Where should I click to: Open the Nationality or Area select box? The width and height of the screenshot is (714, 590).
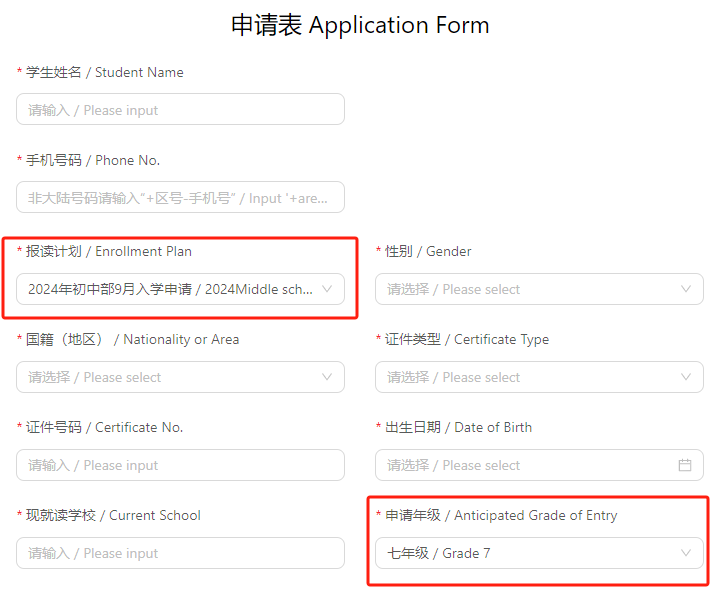coord(170,377)
